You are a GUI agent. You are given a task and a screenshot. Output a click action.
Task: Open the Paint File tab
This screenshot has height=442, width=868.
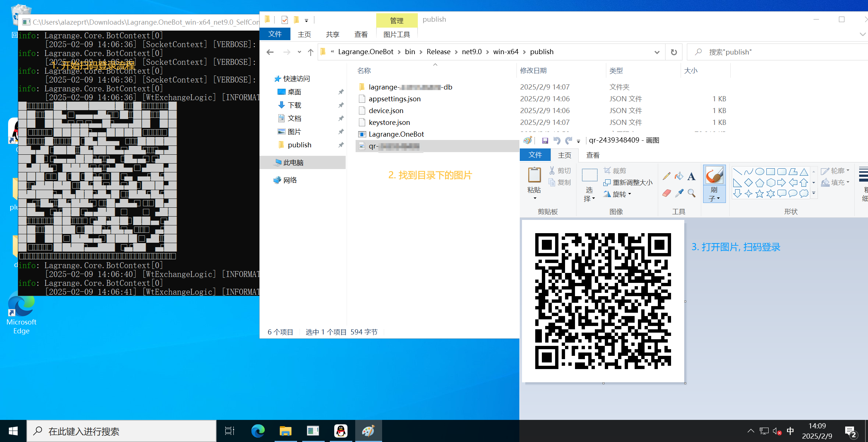[x=535, y=155]
